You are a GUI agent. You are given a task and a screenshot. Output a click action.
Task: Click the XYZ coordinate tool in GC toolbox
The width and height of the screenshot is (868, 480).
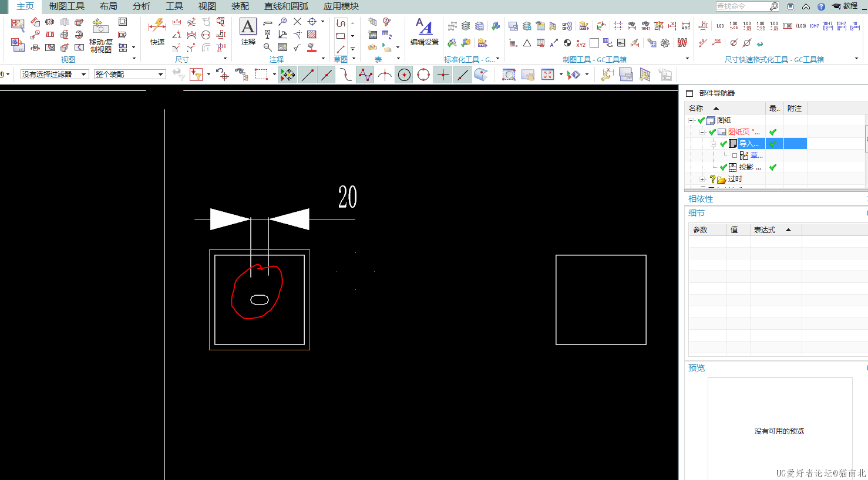pyautogui.click(x=581, y=43)
